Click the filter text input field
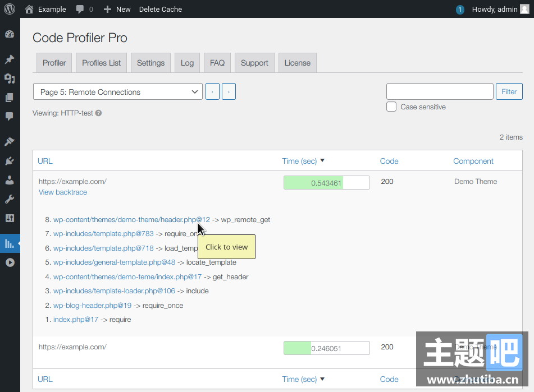 (x=439, y=91)
